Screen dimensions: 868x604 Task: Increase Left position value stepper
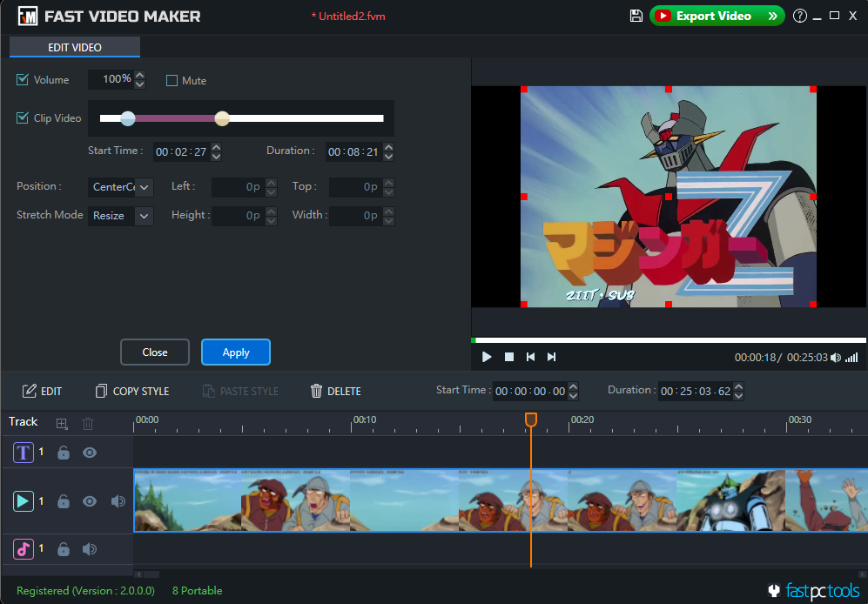(x=272, y=182)
